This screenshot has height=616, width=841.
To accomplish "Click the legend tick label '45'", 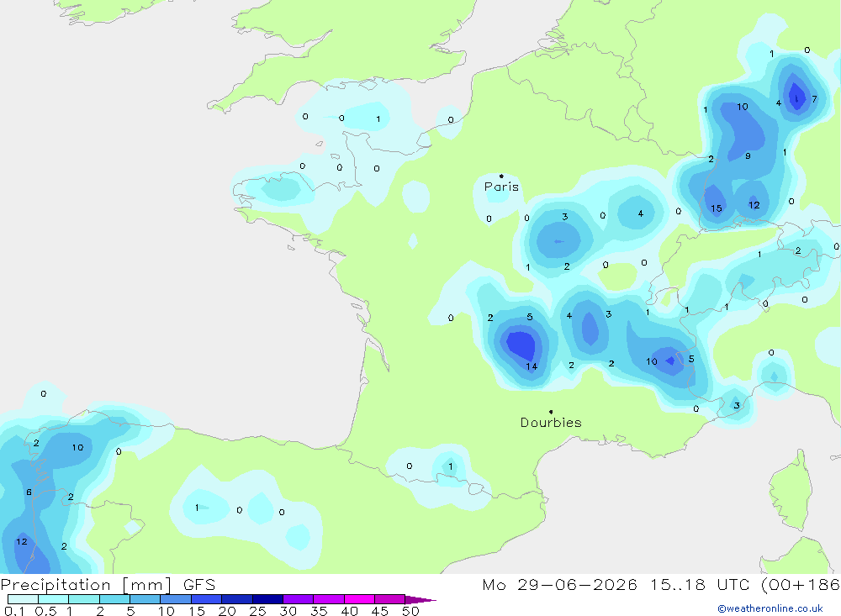I will (380, 611).
